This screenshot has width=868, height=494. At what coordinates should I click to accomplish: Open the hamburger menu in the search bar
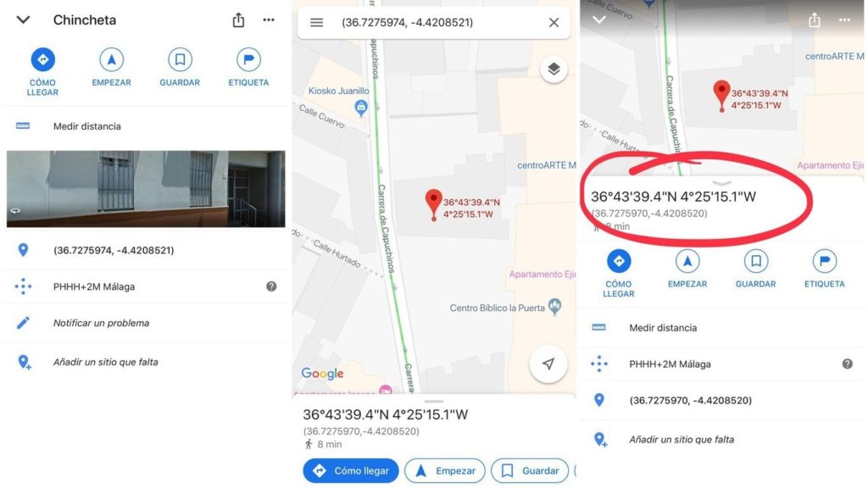tap(317, 23)
